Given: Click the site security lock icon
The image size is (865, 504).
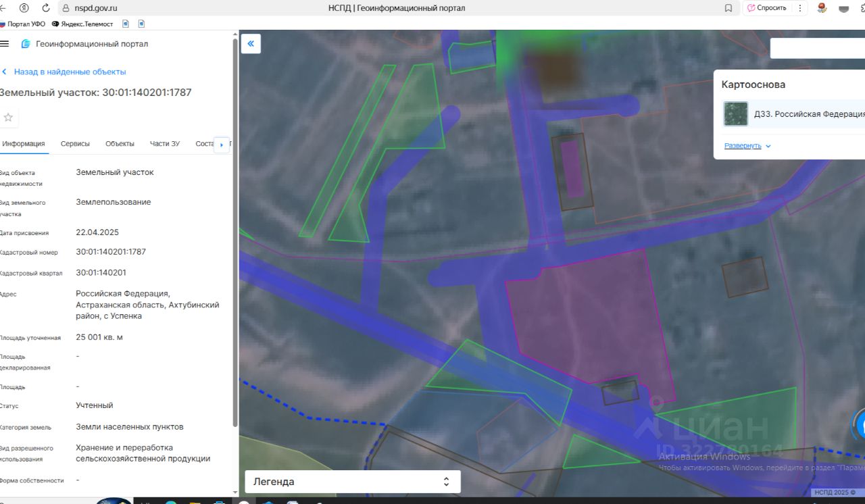Looking at the screenshot, I should point(66,8).
